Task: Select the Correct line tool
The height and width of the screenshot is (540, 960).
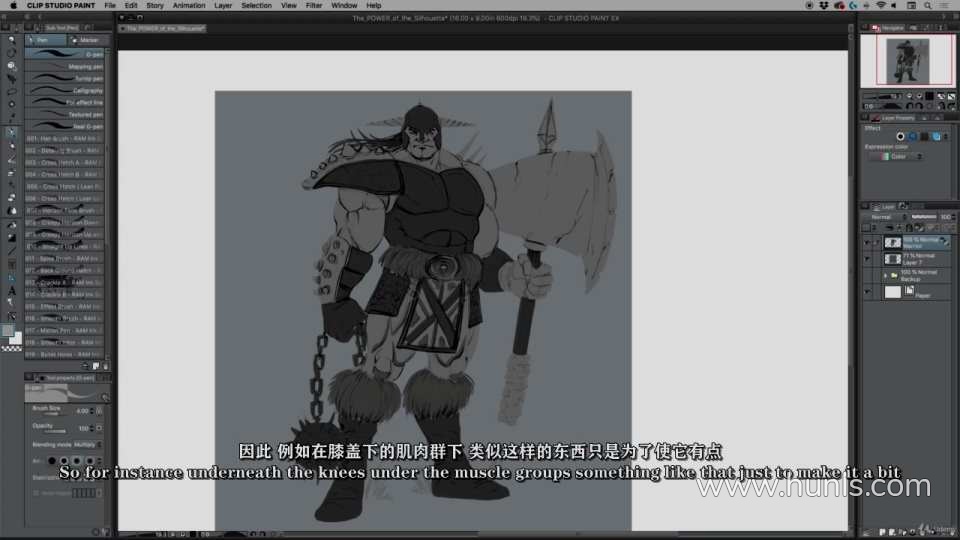Action: coord(11,316)
